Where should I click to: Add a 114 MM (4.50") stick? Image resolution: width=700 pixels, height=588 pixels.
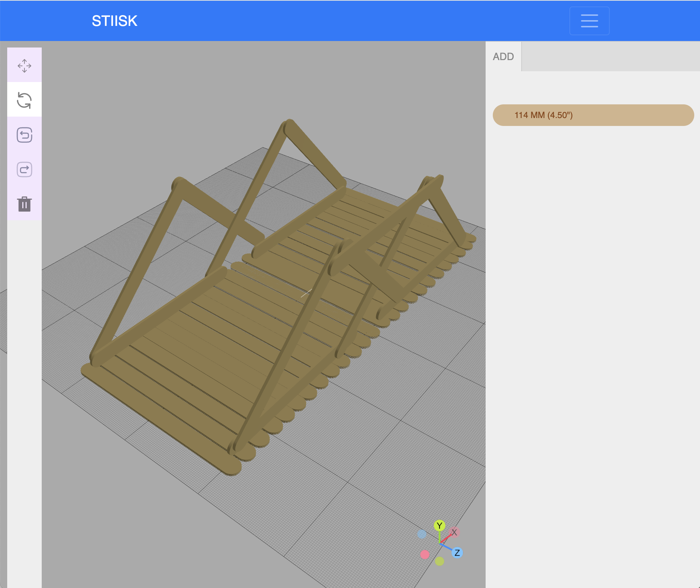tap(593, 115)
